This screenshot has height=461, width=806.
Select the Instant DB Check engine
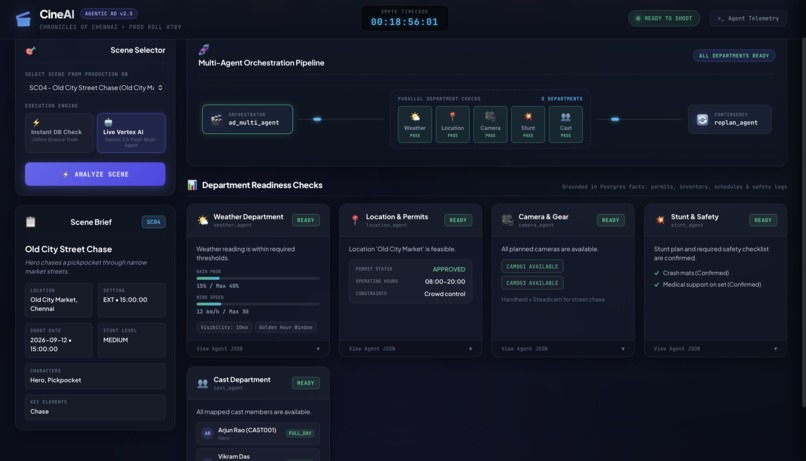point(59,133)
